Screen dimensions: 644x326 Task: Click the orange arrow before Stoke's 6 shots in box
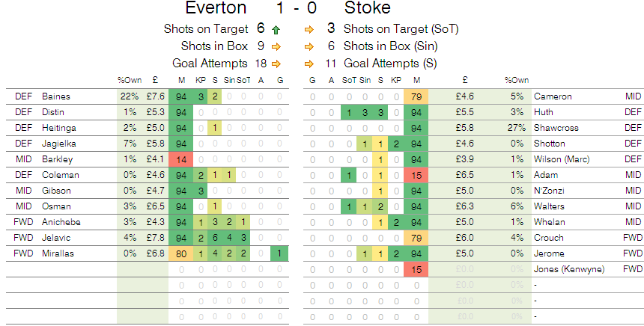(309, 47)
